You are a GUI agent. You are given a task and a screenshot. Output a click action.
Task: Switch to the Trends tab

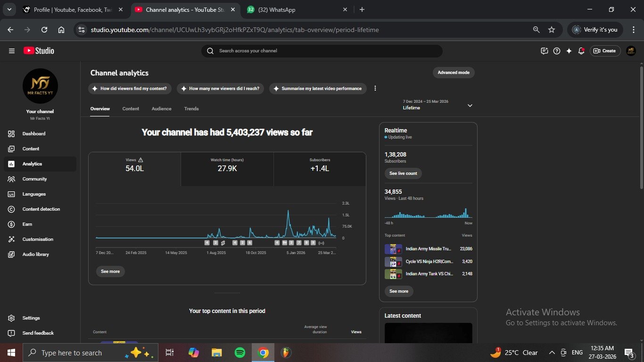coord(191,109)
